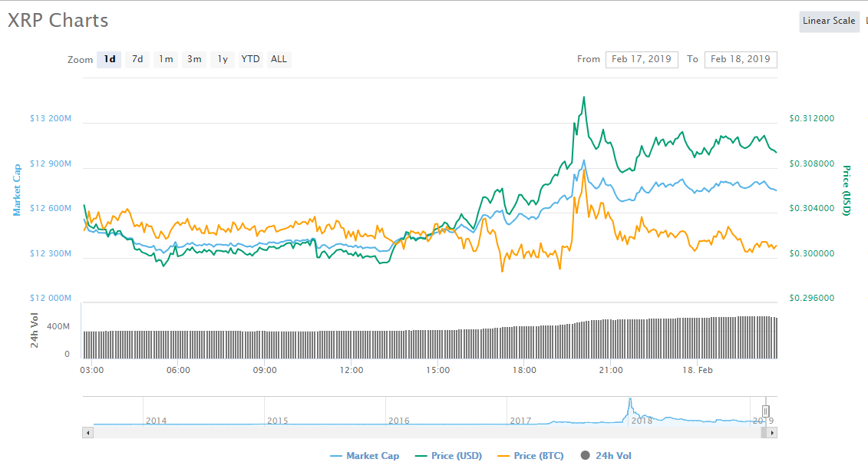Click the right scroll arrow in navigator
The width and height of the screenshot is (868, 469).
coord(772,433)
